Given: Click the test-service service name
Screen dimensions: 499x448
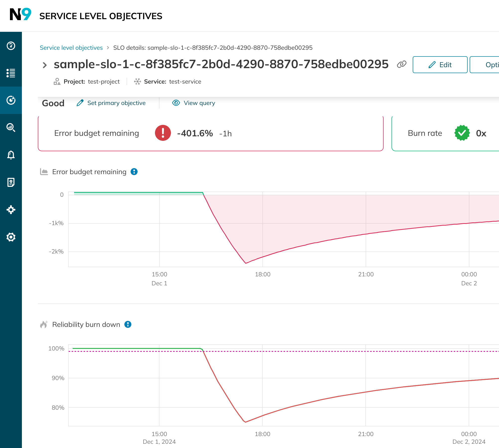Looking at the screenshot, I should click(185, 82).
